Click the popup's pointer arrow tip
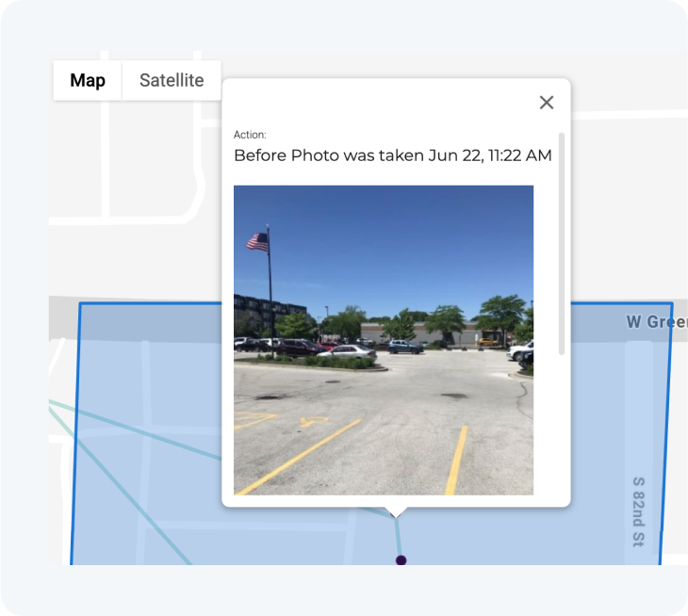The height and width of the screenshot is (616, 688). coord(396,514)
